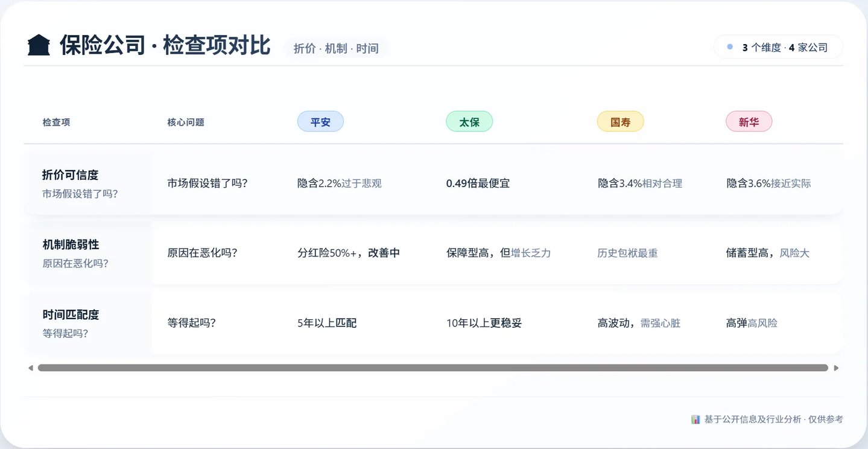Image resolution: width=868 pixels, height=449 pixels.
Task: Click the 机制脆弱性 row label
Action: click(71, 244)
